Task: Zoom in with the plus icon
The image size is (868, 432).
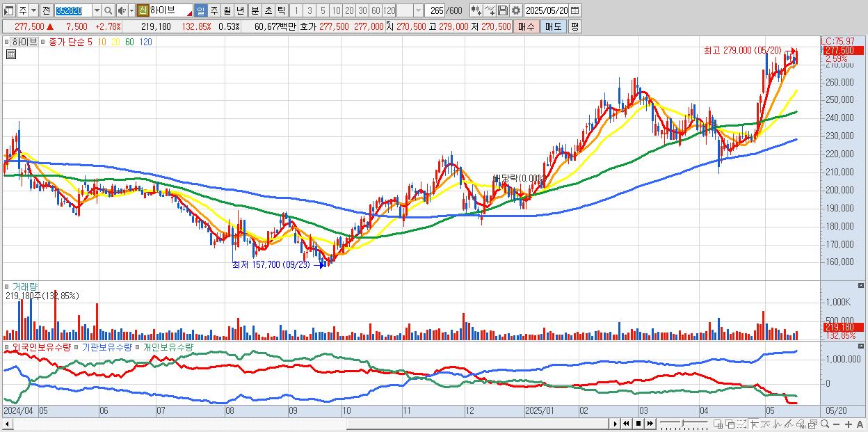Action: pos(849,424)
